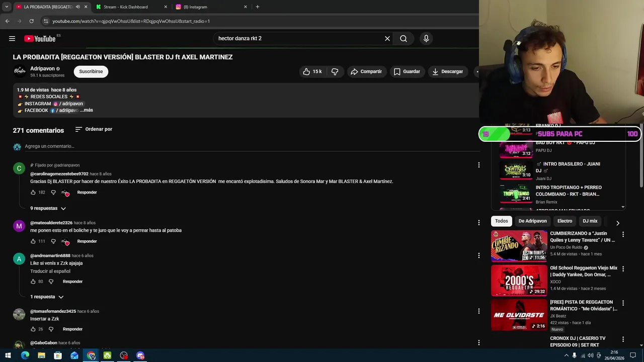Open the Adripavon channel name link
The width and height of the screenshot is (644, 362).
(42, 68)
